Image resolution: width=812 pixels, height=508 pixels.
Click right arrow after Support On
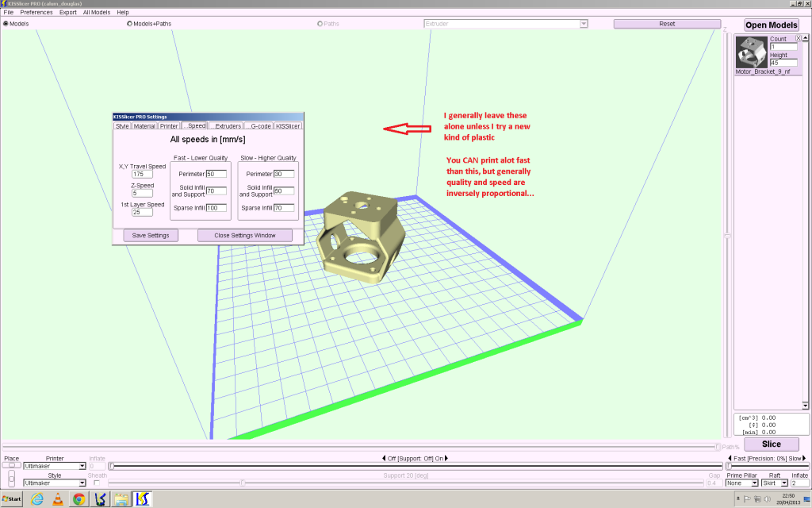pos(446,458)
